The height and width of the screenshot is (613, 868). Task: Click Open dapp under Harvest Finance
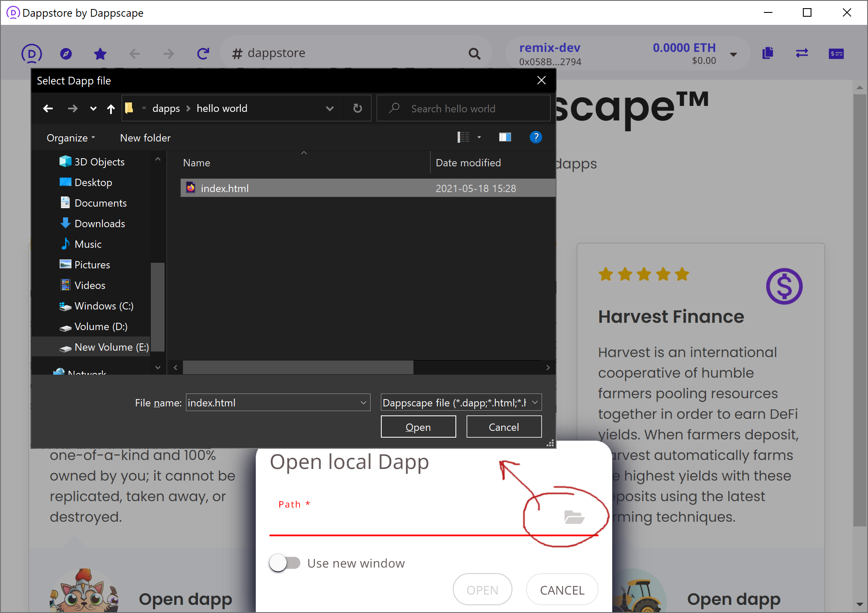[x=733, y=599]
